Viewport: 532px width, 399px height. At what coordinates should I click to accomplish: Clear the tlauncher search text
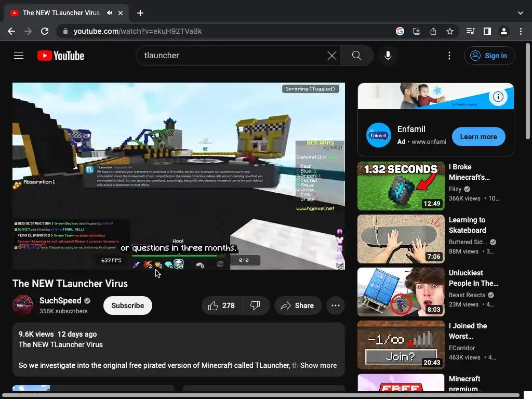click(332, 55)
